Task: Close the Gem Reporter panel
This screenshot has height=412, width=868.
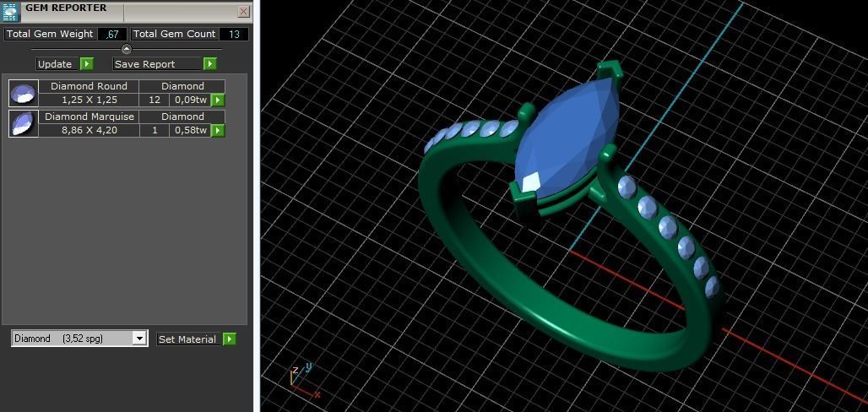Action: pos(243,12)
